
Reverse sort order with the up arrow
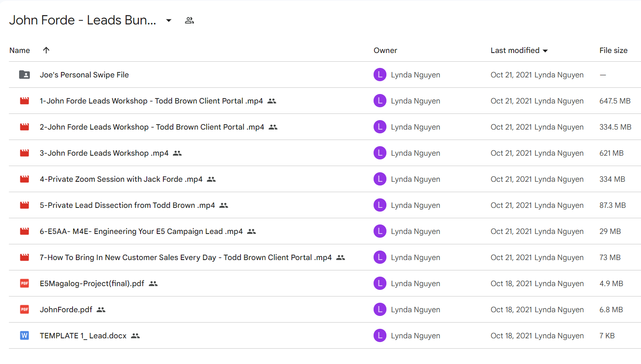[46, 50]
